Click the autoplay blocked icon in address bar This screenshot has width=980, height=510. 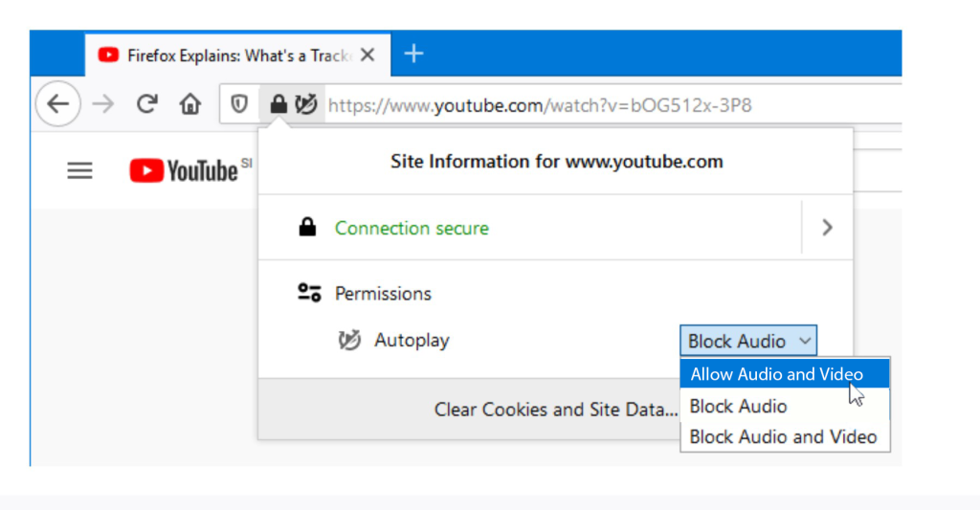click(306, 103)
